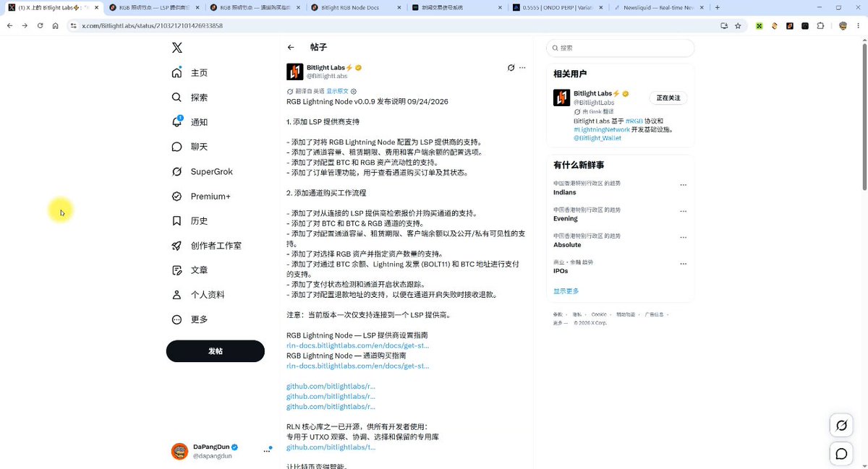Go to 主页 (Home) in sidebar
868x469 pixels.
(x=190, y=73)
